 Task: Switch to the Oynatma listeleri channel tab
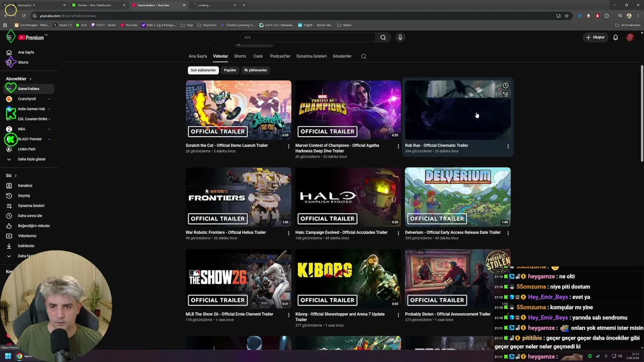(311, 56)
